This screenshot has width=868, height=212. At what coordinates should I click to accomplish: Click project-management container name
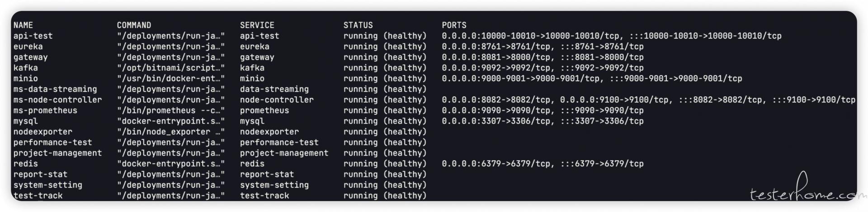pos(57,153)
